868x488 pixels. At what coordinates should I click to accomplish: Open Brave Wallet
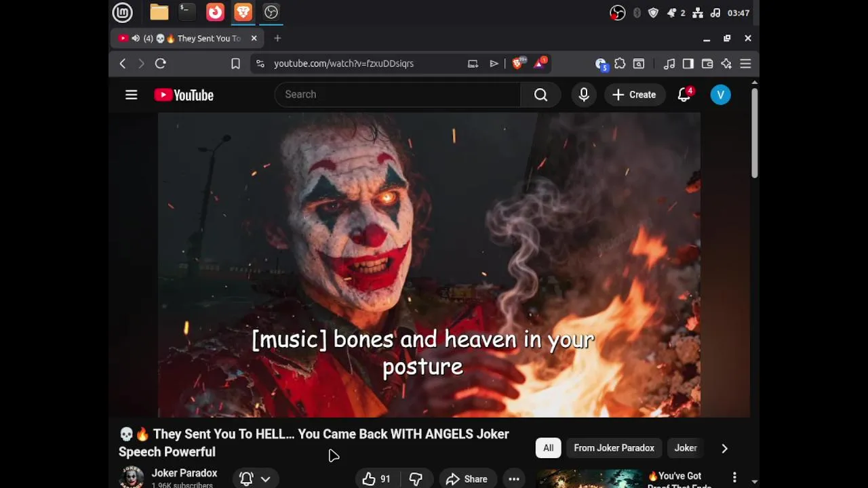pyautogui.click(x=707, y=64)
